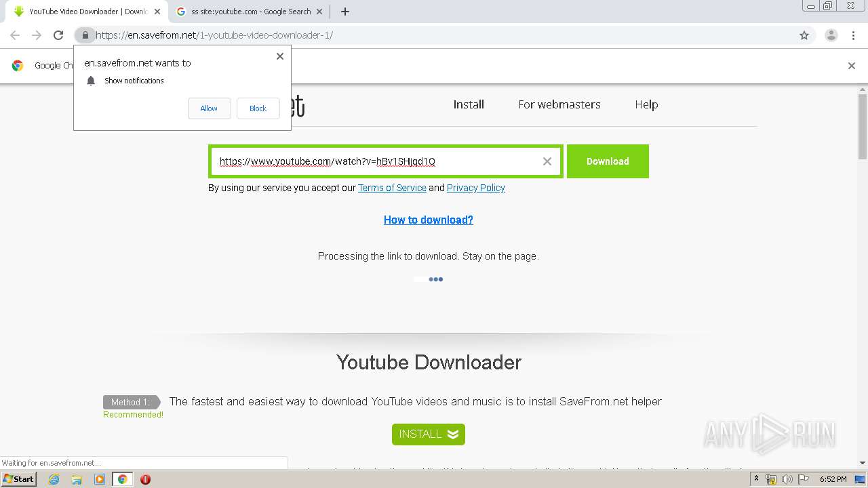Click the Recommended! text
Screen dimensions: 868x488
(133, 415)
